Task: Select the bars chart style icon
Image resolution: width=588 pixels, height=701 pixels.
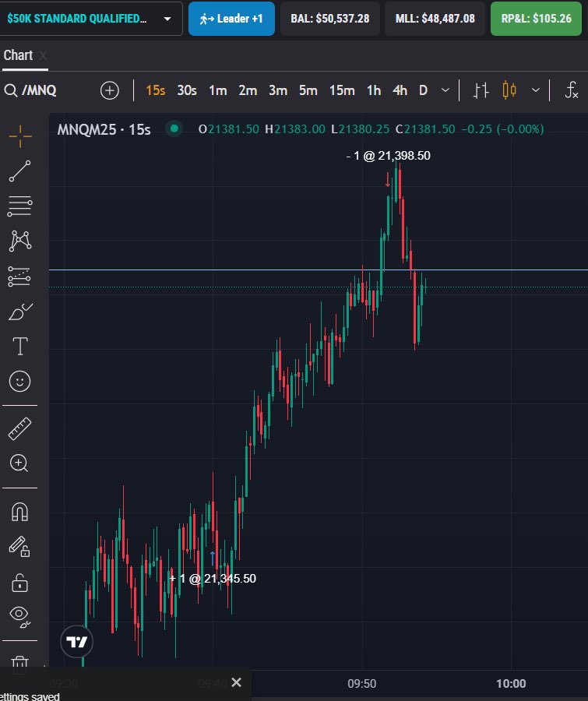Action: click(481, 90)
